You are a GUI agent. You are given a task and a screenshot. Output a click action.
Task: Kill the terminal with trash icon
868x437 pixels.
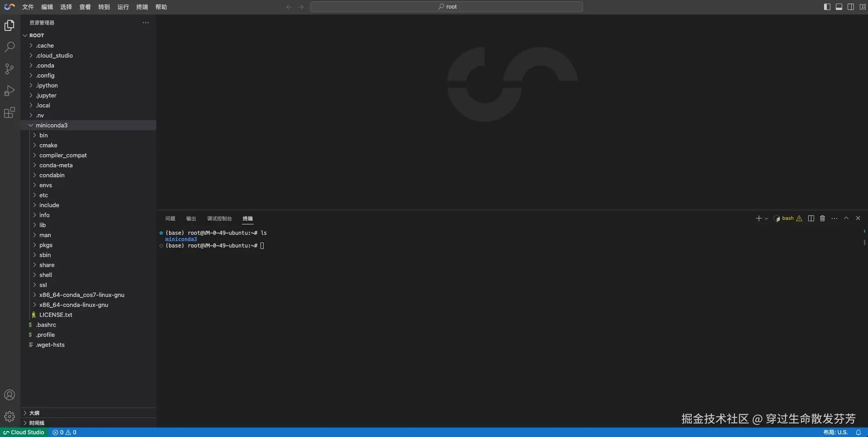823,218
